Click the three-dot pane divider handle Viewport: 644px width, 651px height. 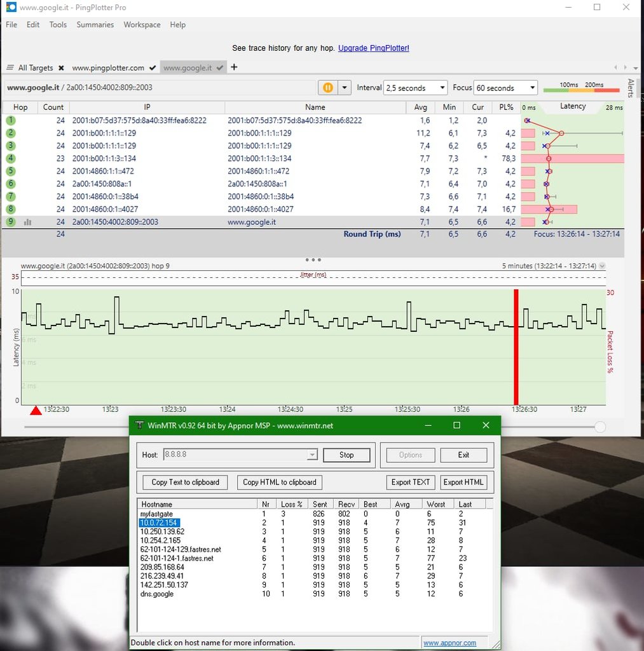tap(313, 260)
